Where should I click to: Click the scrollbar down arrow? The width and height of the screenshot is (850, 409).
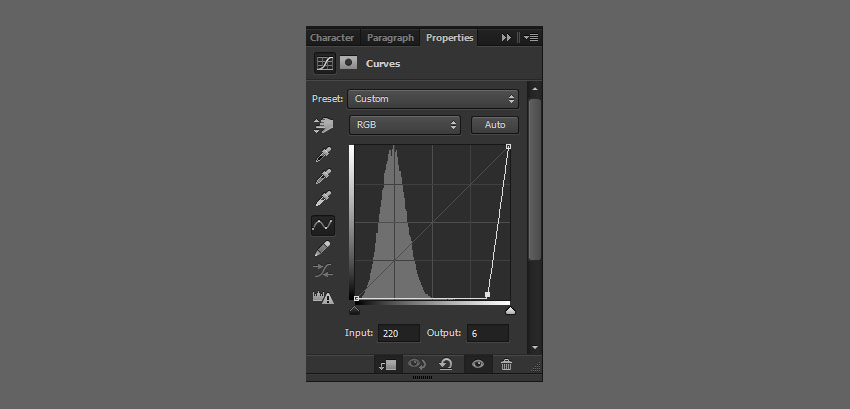pos(535,347)
